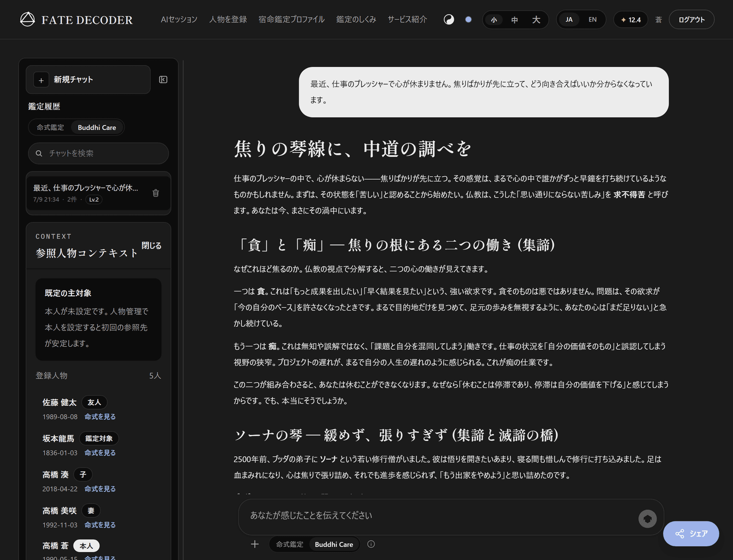Toggle the yin-yang theme icon
The width and height of the screenshot is (733, 560).
click(x=449, y=19)
